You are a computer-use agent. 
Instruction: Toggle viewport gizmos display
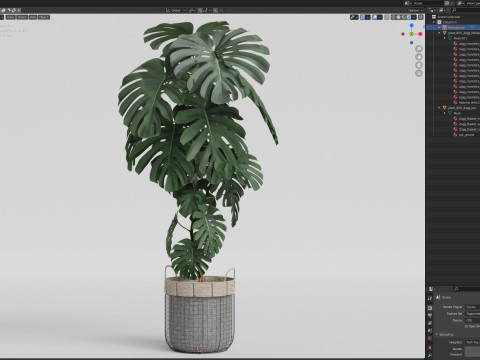coord(362,17)
